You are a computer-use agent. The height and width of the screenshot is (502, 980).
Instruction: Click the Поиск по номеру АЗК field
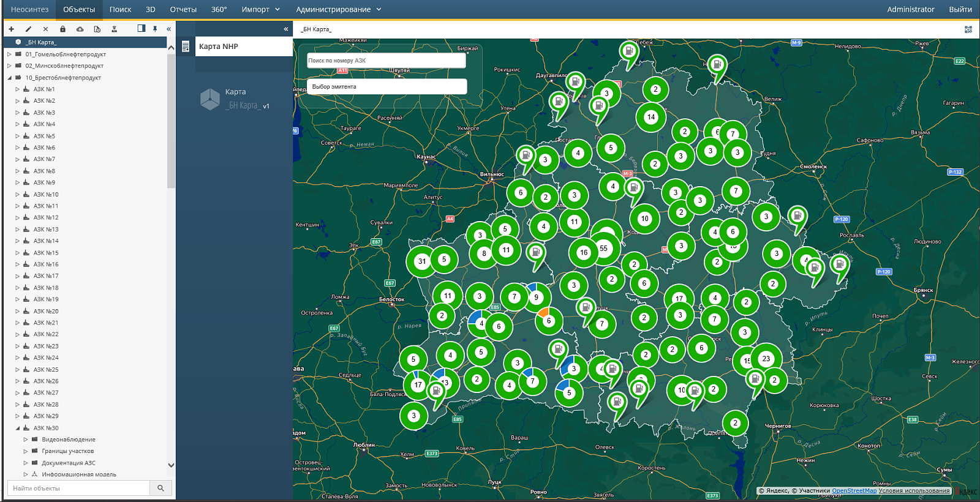pos(386,61)
